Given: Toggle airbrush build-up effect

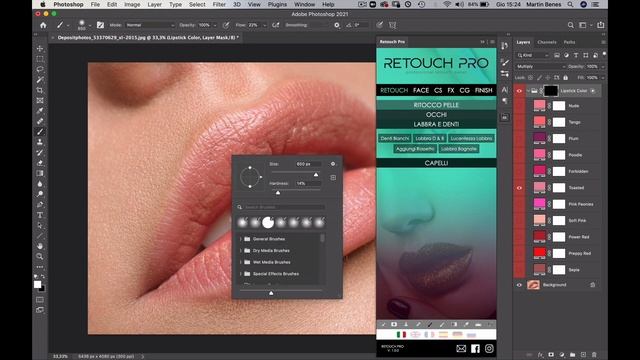Looking at the screenshot, I should point(276,25).
